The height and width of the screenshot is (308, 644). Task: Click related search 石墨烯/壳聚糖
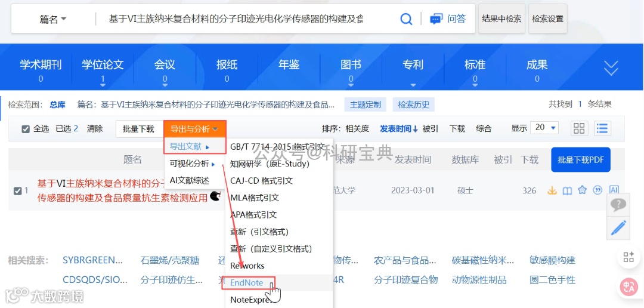[169, 260]
